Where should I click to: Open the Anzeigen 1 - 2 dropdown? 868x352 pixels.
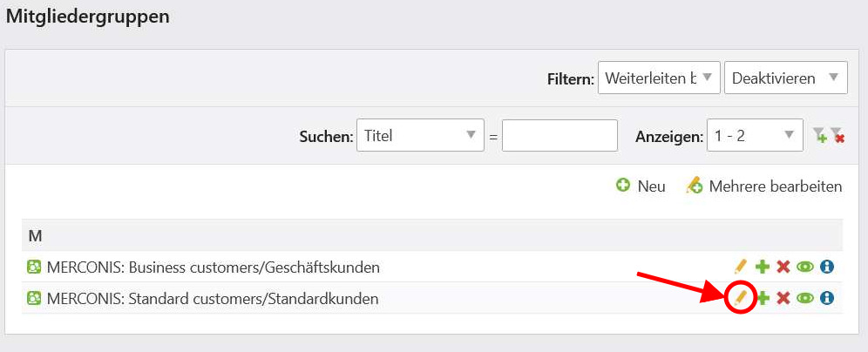755,135
